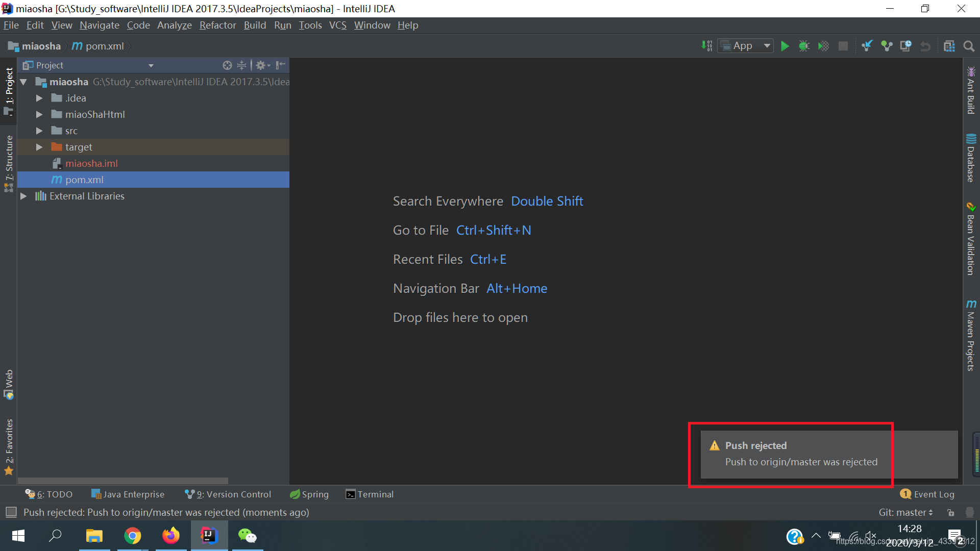Open WeChat from the taskbar
Screen dimensions: 980x551
click(x=248, y=536)
